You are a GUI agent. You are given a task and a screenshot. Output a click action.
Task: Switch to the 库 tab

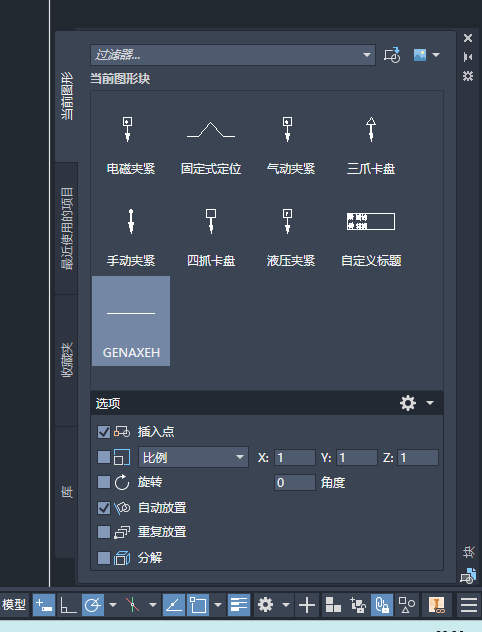tap(67, 492)
